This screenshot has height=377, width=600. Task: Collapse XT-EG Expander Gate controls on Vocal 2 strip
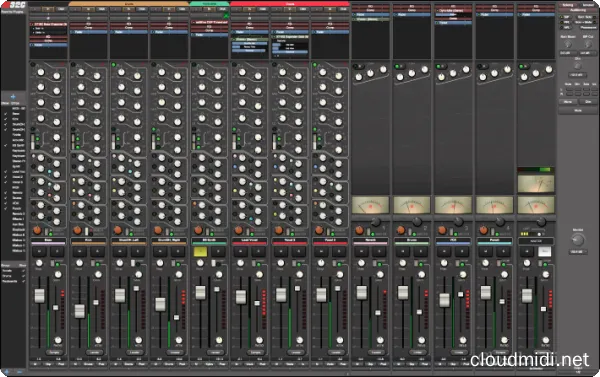(x=273, y=37)
